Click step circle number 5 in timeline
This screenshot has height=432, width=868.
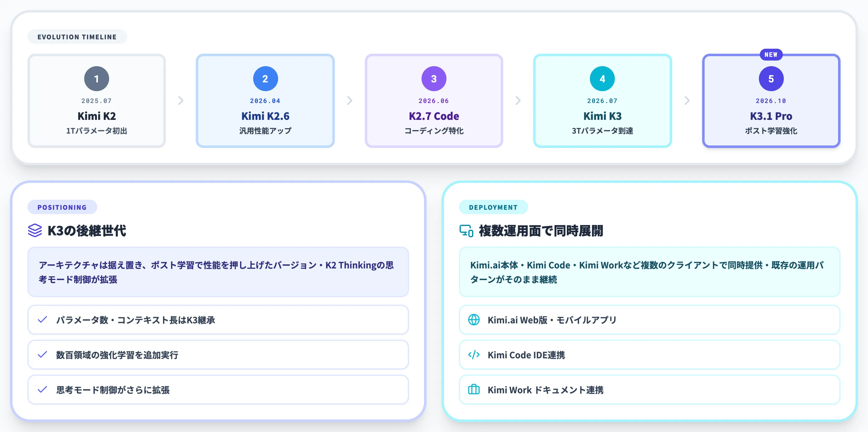771,79
